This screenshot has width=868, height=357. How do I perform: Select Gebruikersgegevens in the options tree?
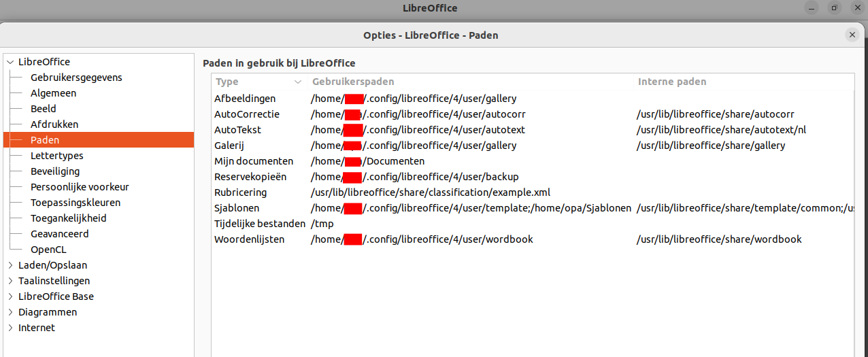coord(76,78)
